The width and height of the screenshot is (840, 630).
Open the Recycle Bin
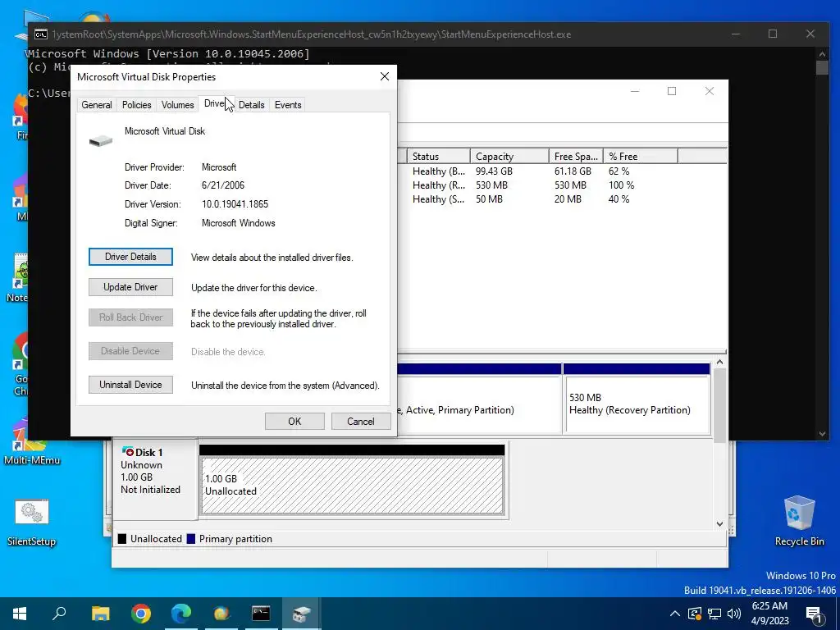click(799, 521)
